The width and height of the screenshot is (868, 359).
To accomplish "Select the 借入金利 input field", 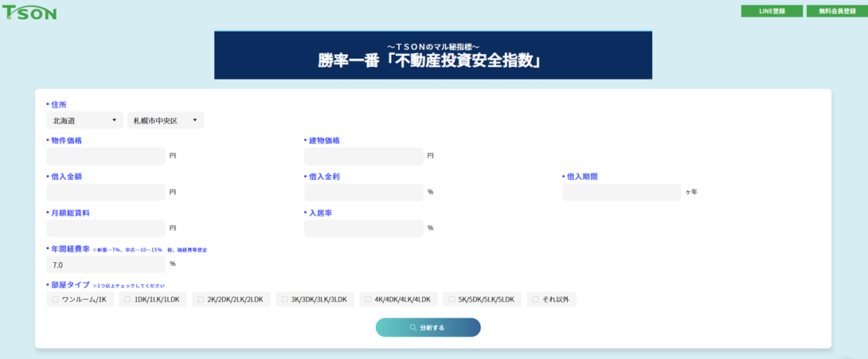I will [363, 193].
